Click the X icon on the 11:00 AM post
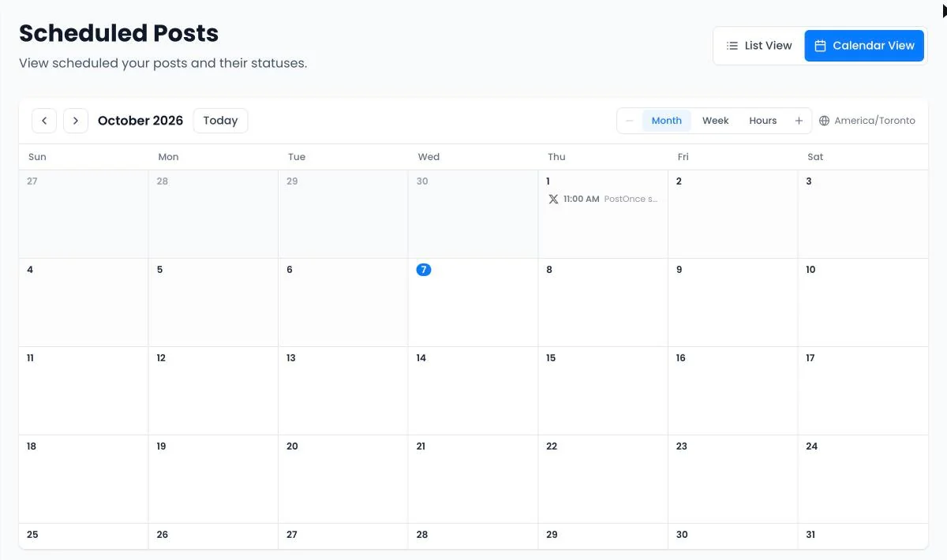 553,200
